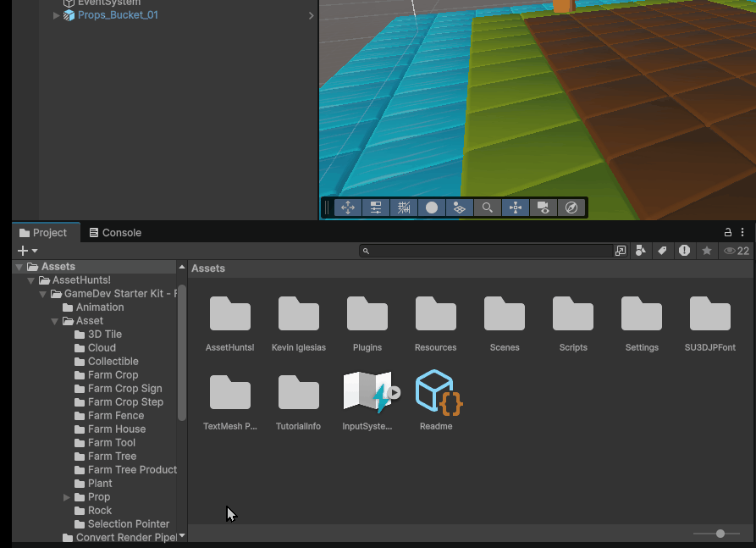Click the camera visibility icon in scene toolbar
The image size is (756, 548).
[x=544, y=208]
